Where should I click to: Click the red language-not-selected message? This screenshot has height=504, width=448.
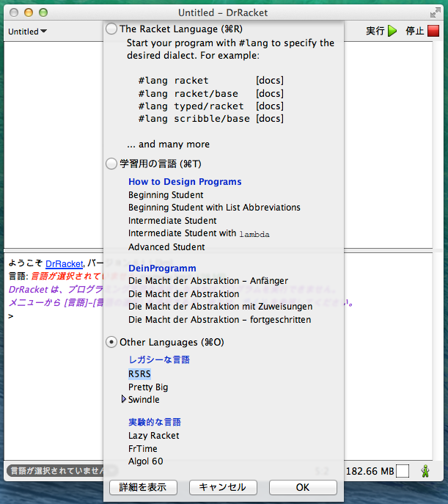point(67,276)
